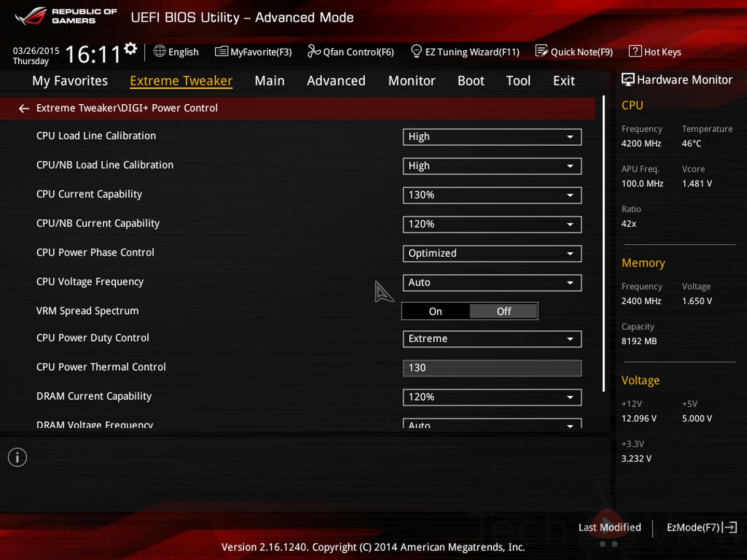Click the memory capacity 8192 MB value
The width and height of the screenshot is (747, 560).
pos(639,341)
